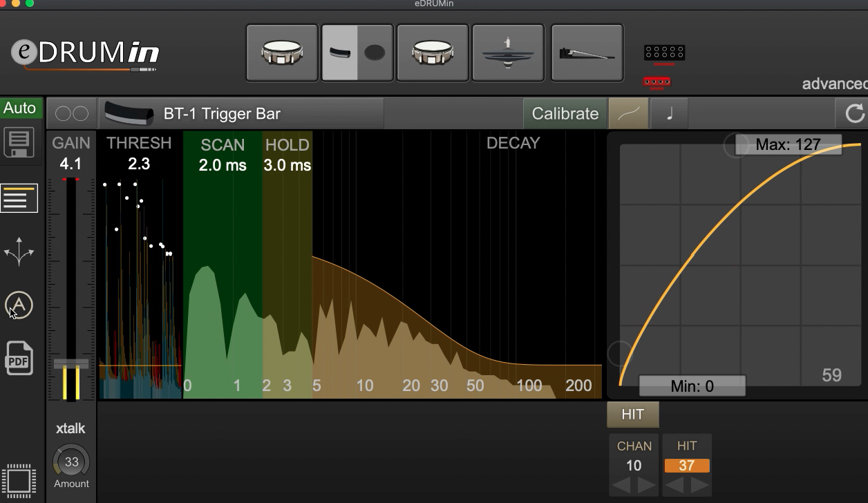Screen dimensions: 868x503
Task: Open the BT-1 Trigger Bar pad image
Action: point(129,114)
